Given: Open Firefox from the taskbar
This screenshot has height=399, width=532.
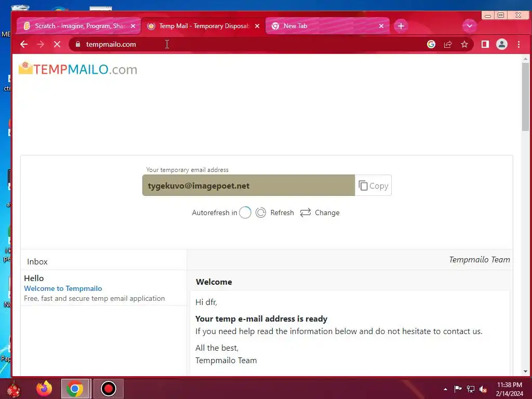Looking at the screenshot, I should (x=44, y=389).
